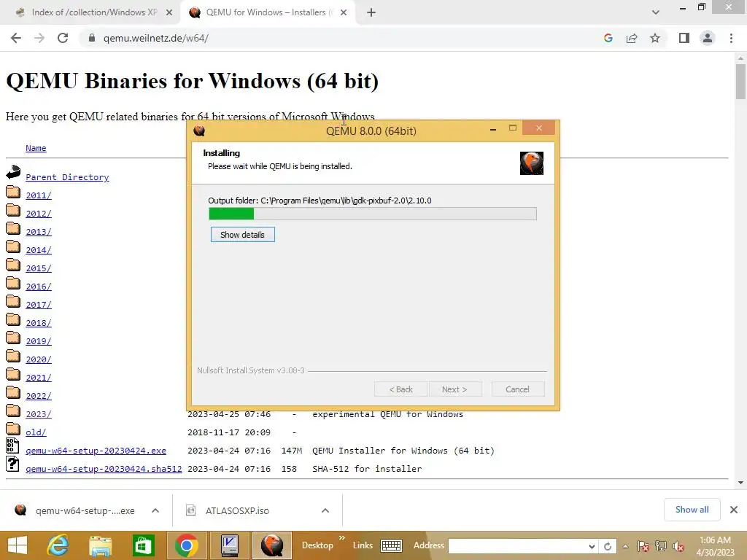747x560 pixels.
Task: Go back to the previous page in Chrome
Action: [x=16, y=38]
